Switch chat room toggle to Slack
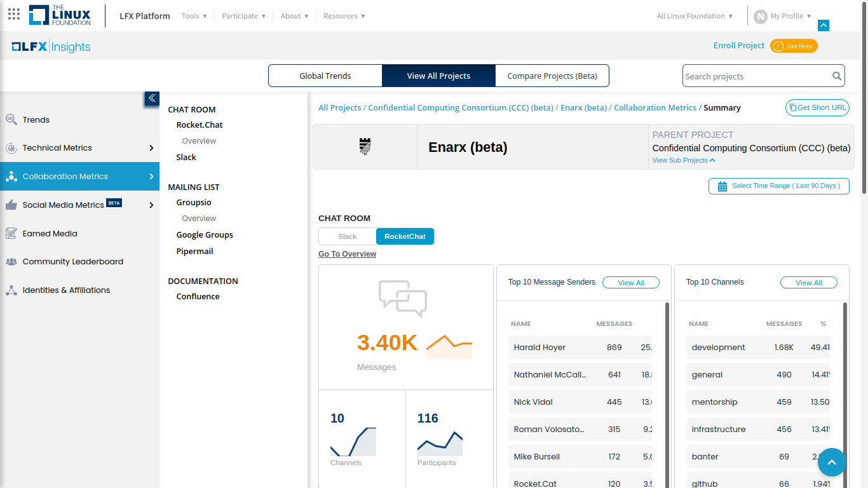868x488 pixels. 348,236
